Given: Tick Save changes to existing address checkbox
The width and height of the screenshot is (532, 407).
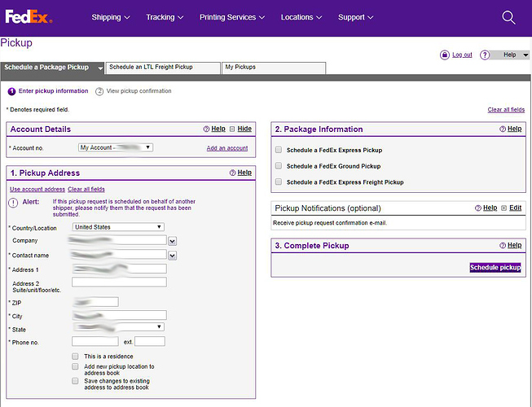Looking at the screenshot, I should point(75,381).
